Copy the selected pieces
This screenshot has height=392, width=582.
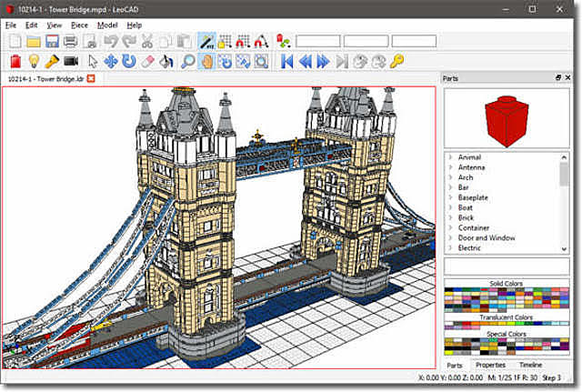point(166,41)
